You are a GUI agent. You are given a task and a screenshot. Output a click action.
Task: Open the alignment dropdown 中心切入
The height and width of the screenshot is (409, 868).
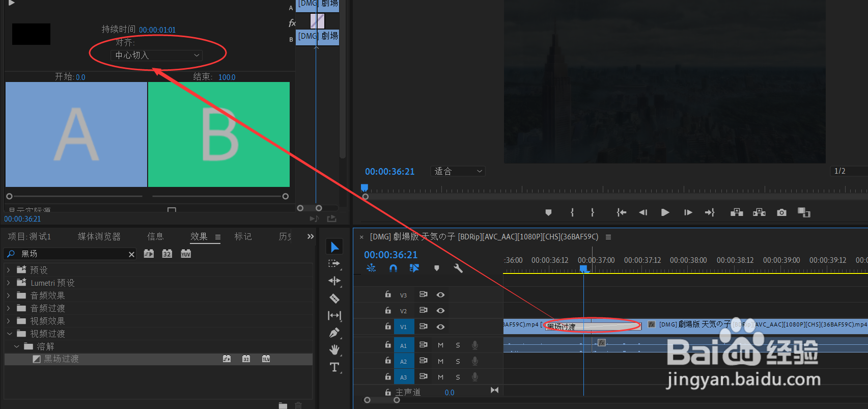(x=156, y=55)
